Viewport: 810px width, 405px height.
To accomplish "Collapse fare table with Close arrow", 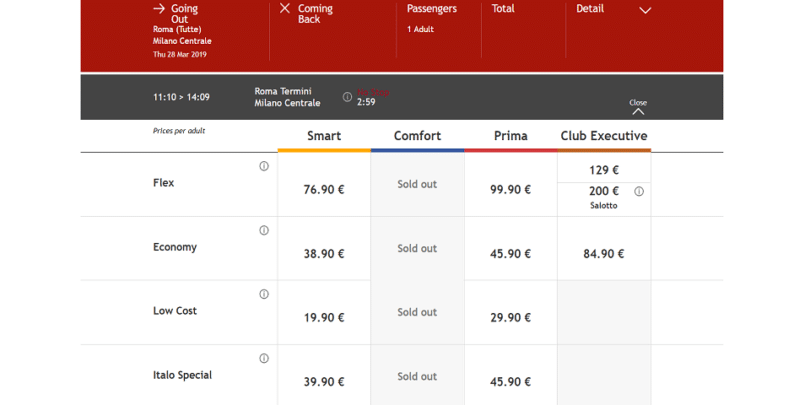I will (x=638, y=109).
